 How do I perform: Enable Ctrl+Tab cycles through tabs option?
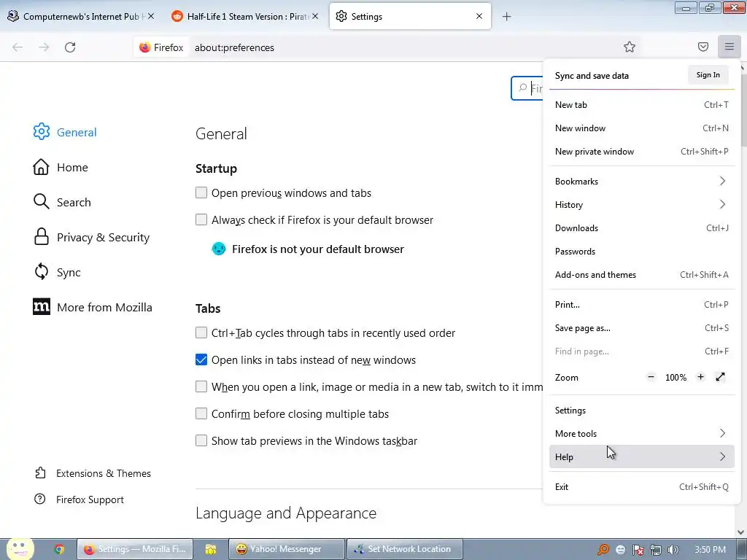tap(201, 332)
